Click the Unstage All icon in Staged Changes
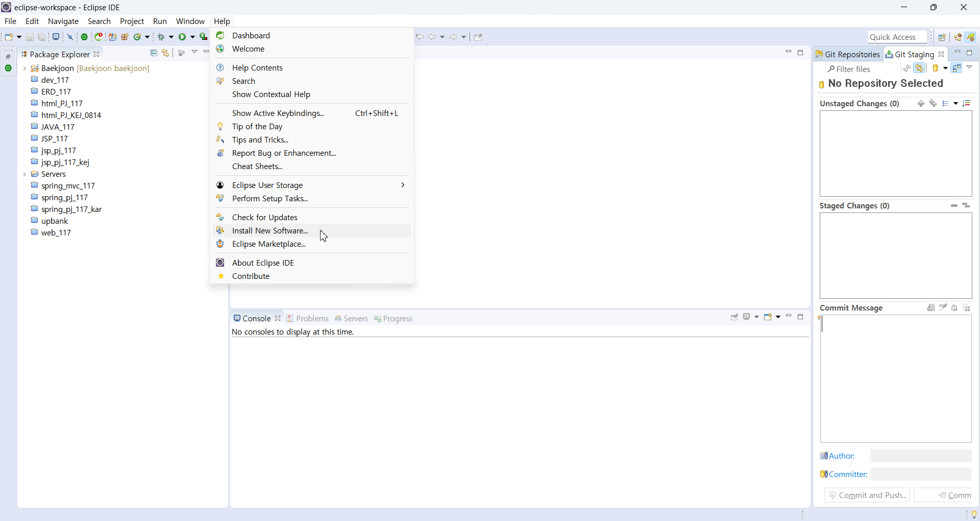 click(x=966, y=205)
